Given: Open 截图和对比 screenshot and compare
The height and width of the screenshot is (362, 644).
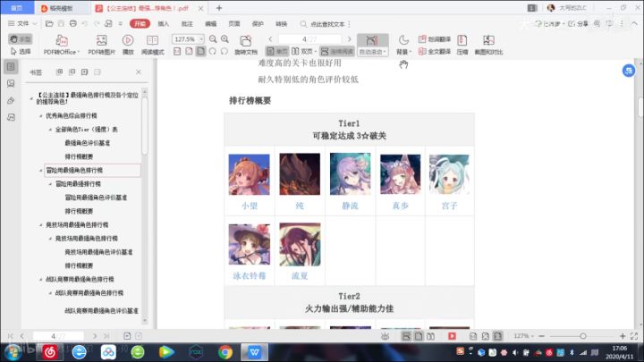Looking at the screenshot, I should pyautogui.click(x=488, y=45).
